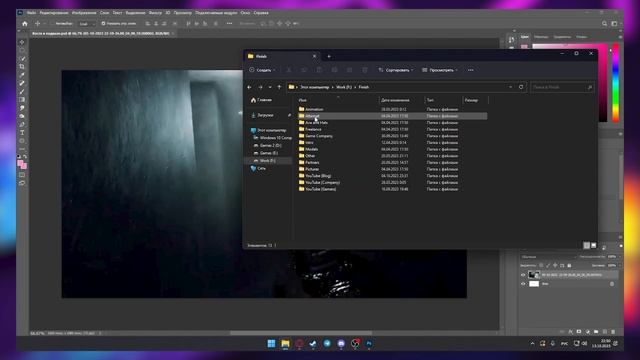Open recent locations dropdown arrow
The image size is (640, 360).
(x=270, y=87)
